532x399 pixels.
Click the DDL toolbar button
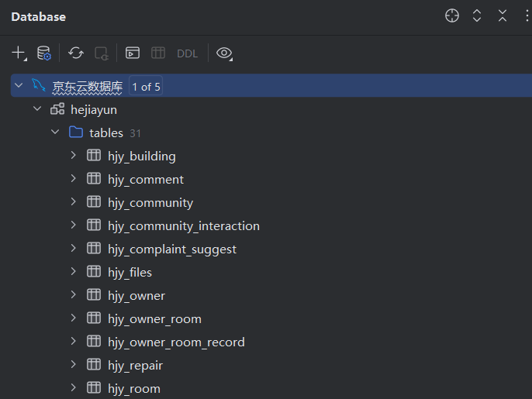click(188, 53)
